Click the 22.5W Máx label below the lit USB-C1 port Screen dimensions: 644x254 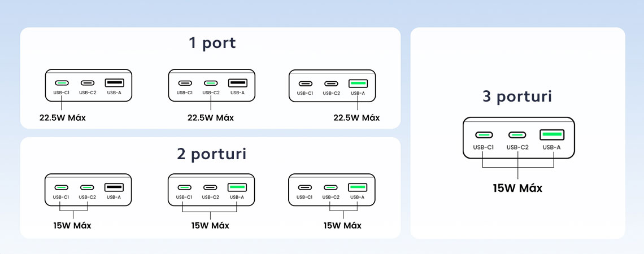(x=63, y=118)
